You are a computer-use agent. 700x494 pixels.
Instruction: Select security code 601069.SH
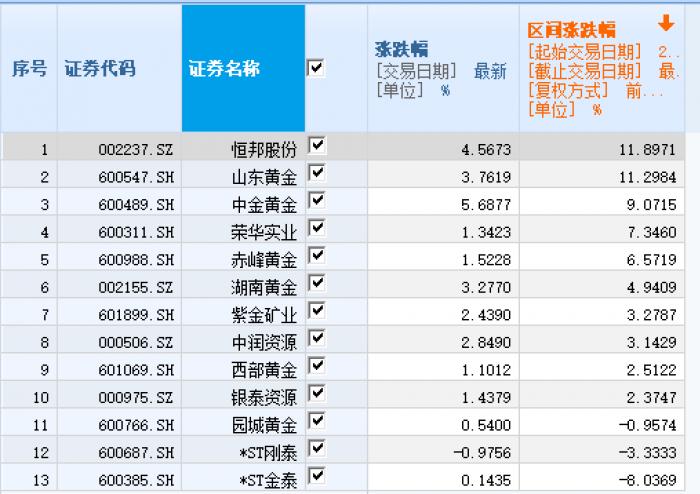[136, 370]
